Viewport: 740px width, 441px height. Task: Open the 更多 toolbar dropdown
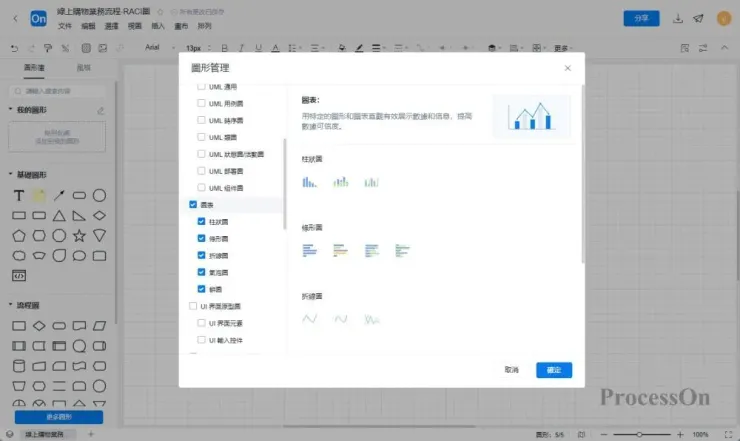(563, 48)
